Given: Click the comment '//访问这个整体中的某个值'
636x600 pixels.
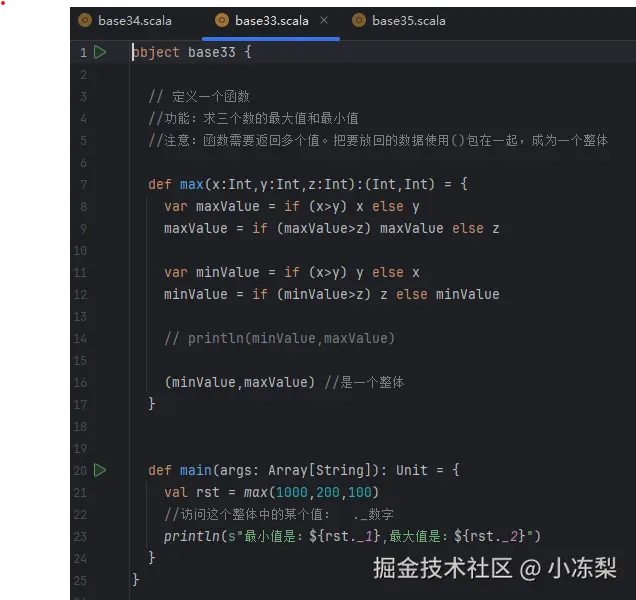Looking at the screenshot, I should (x=247, y=514).
